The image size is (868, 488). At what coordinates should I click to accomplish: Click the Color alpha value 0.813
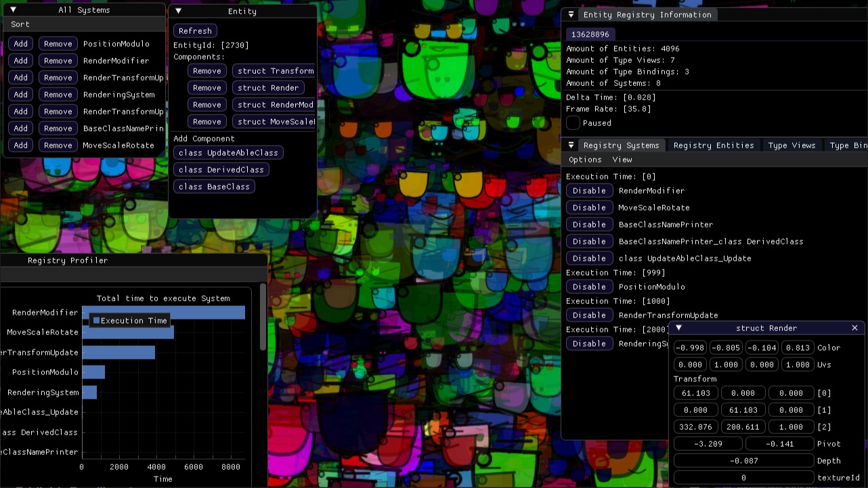798,347
